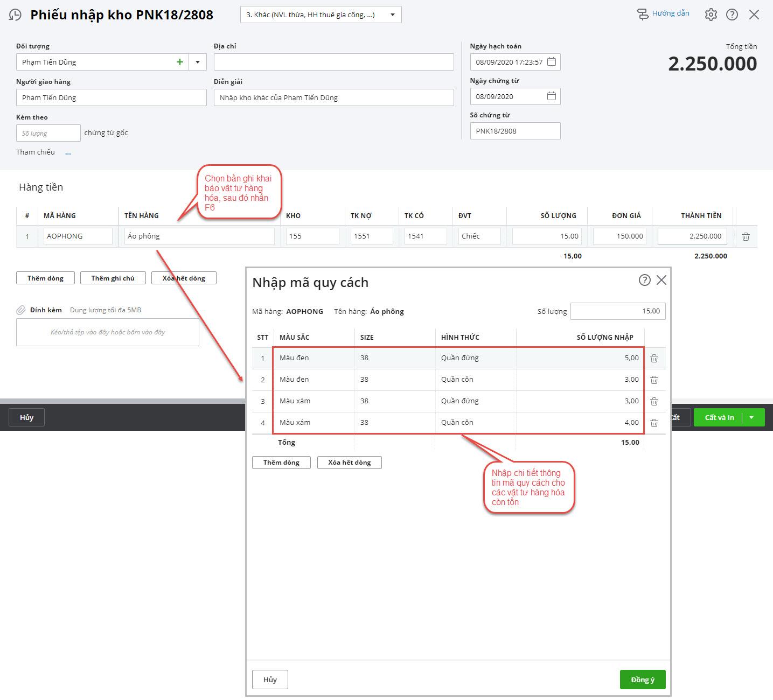Viewport: 773px width, 700px height.
Task: Click Thêm ghi chú button
Action: pyautogui.click(x=113, y=278)
